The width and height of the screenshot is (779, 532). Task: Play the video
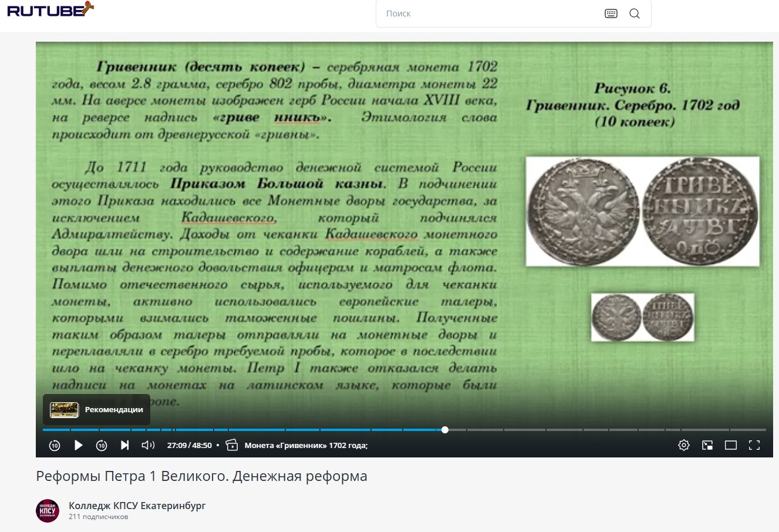pos(78,445)
